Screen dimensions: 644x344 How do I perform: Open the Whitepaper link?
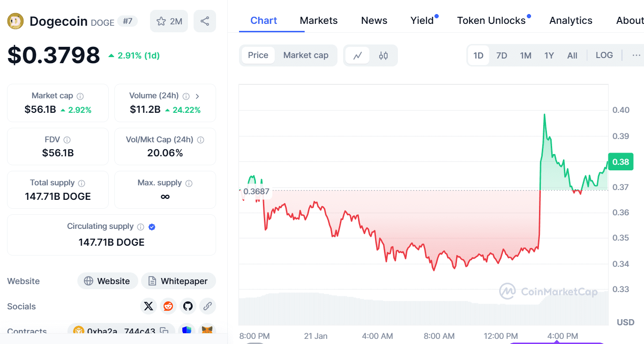pos(178,281)
